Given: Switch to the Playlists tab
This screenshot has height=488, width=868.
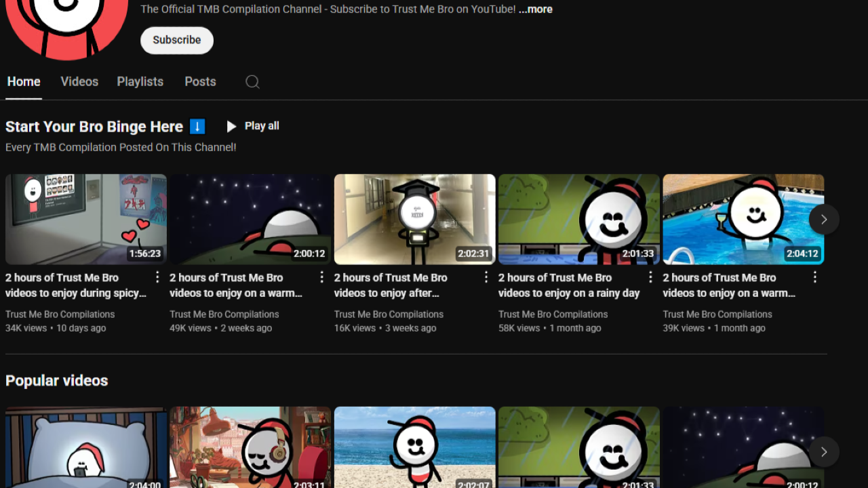Looking at the screenshot, I should tap(140, 82).
